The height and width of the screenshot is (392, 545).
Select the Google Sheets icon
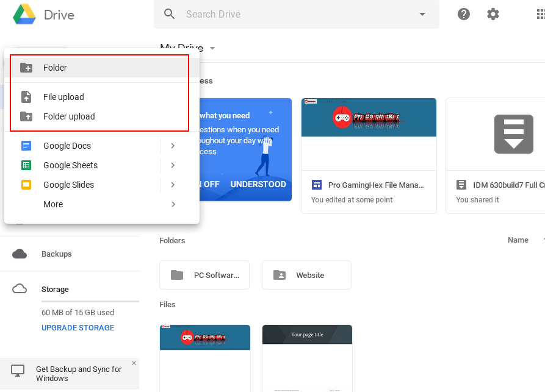(x=25, y=165)
